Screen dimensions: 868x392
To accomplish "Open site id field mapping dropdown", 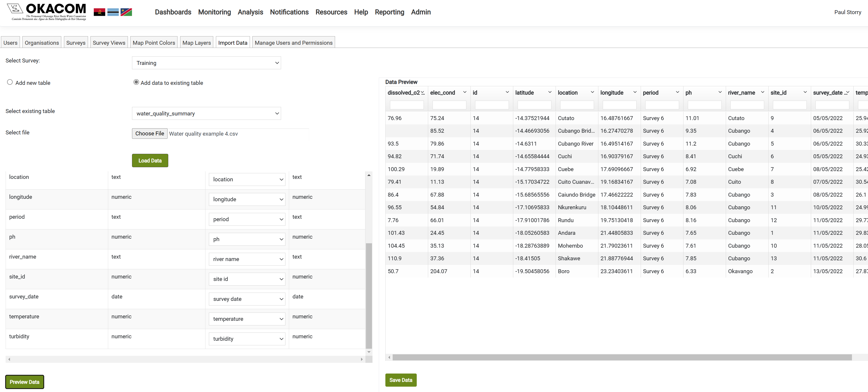I will [247, 279].
